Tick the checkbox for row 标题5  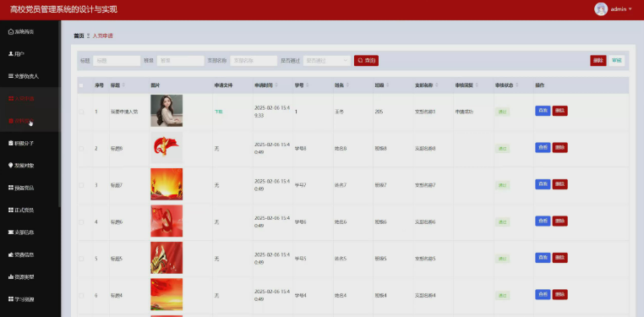pos(81,259)
